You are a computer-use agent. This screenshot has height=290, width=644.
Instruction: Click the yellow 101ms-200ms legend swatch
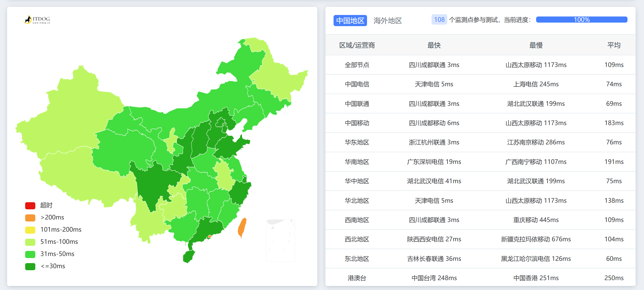click(30, 230)
